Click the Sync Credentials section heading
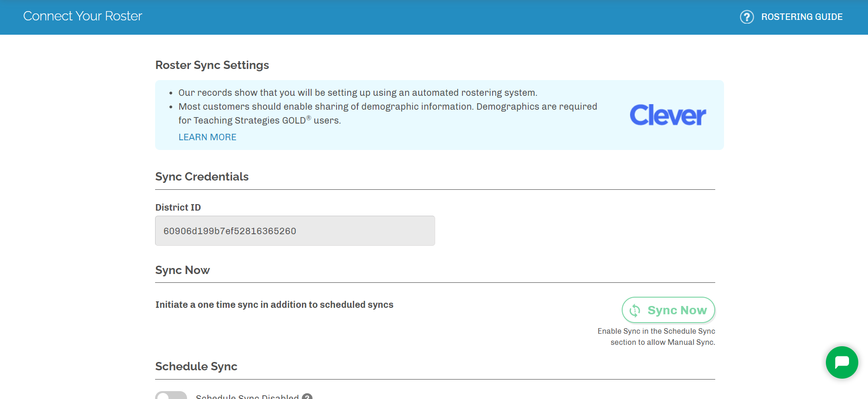868x399 pixels. pos(202,177)
